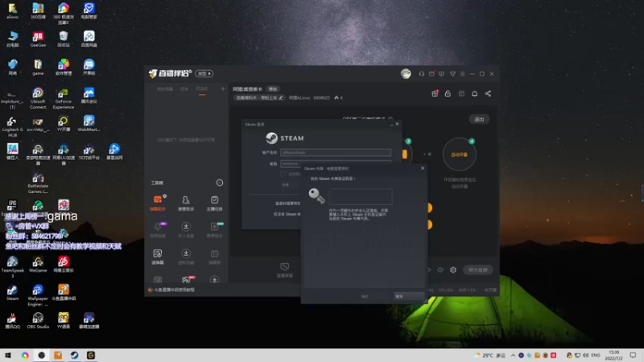Click the Steam Guard code input field

pos(361,196)
